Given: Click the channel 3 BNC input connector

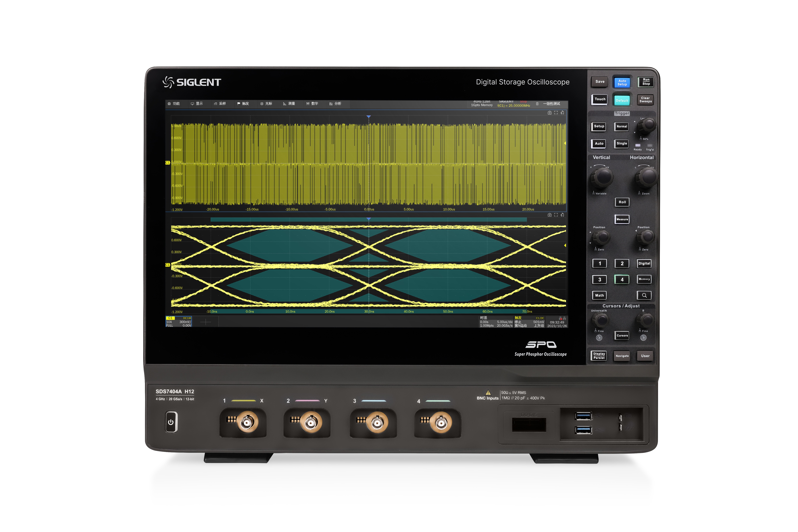Looking at the screenshot, I should coord(377,423).
